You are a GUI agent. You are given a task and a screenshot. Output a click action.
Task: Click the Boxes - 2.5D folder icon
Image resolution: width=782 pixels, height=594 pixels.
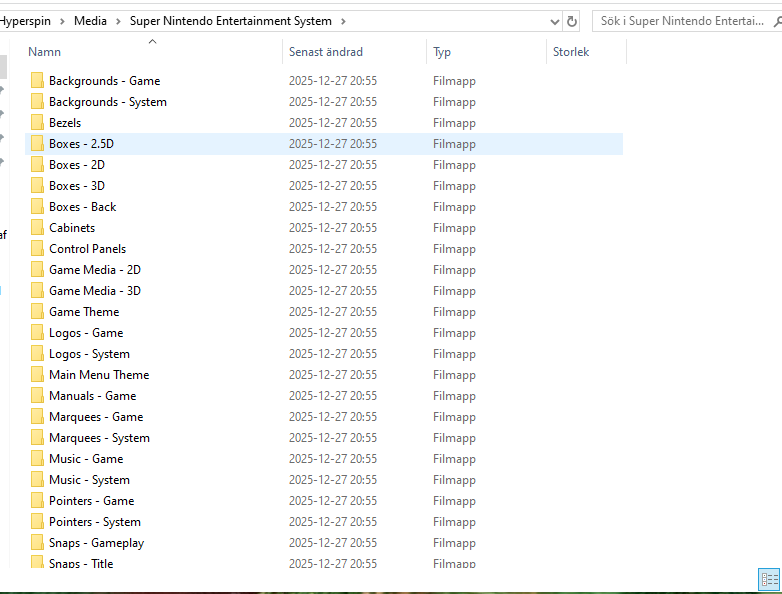(37, 144)
